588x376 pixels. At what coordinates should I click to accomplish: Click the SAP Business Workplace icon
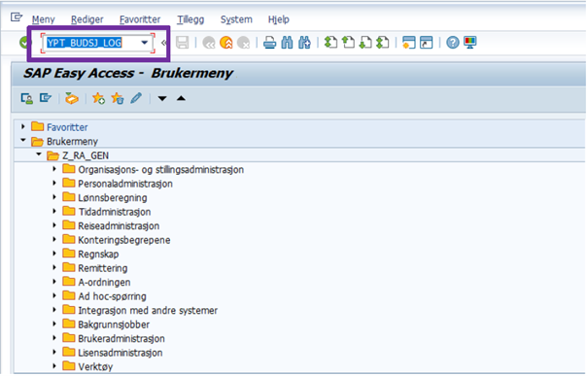point(72,98)
